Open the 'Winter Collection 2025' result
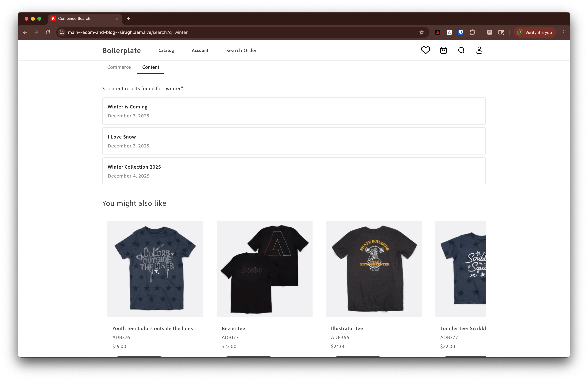Screen dimensions: 588x381 [134, 167]
